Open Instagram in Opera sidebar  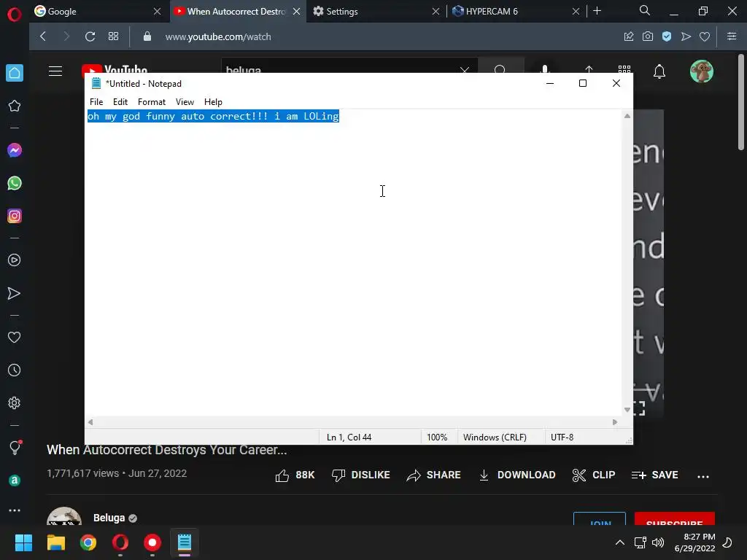(15, 216)
